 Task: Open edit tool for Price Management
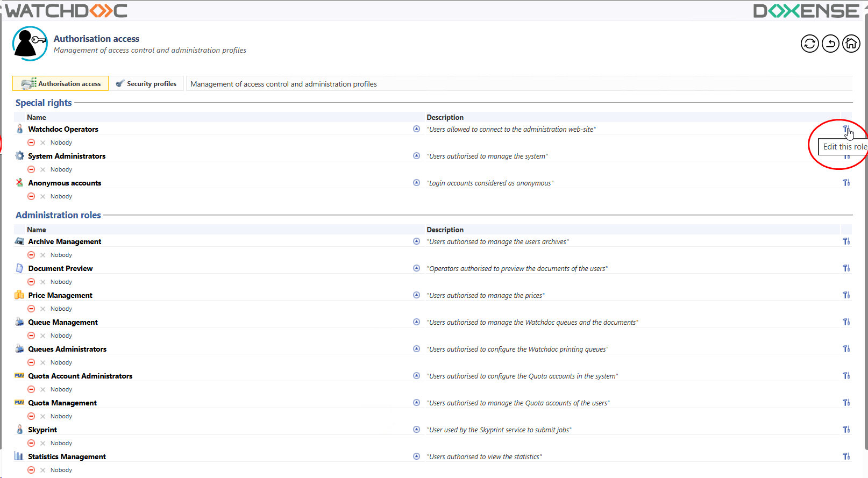(x=846, y=295)
